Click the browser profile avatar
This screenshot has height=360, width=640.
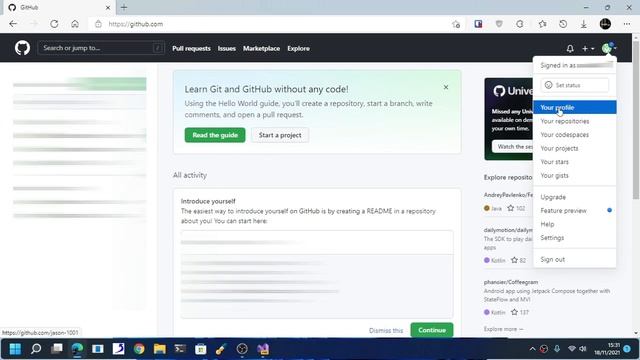605,24
